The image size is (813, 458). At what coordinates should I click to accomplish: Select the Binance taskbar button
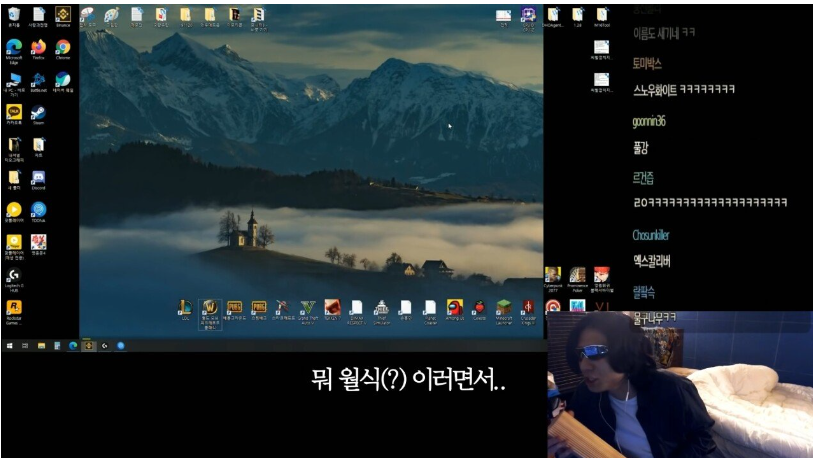point(89,345)
